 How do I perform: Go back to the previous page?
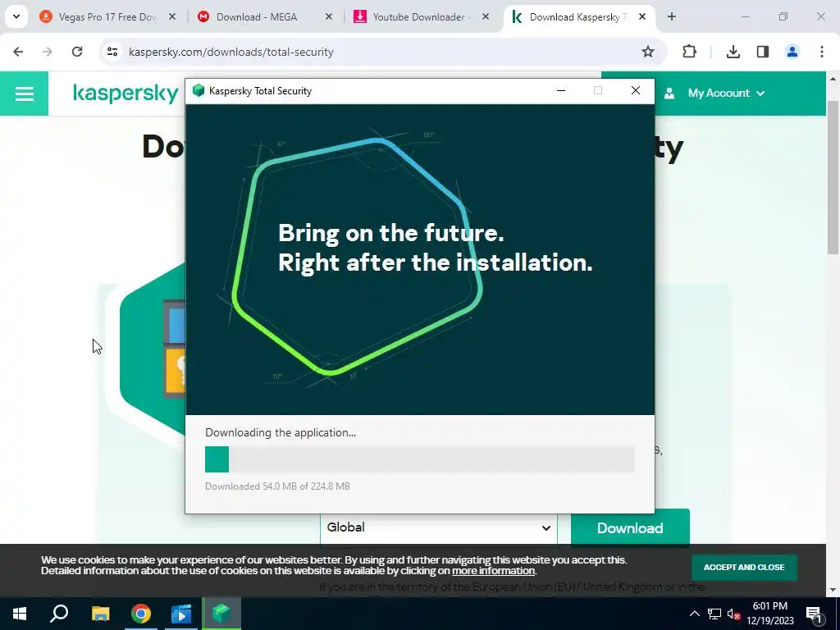pyautogui.click(x=18, y=52)
